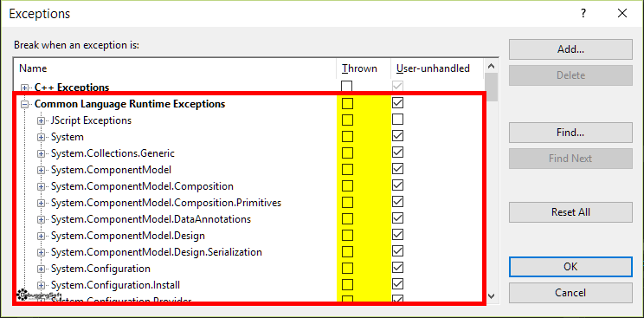Click the Add... button
The height and width of the screenshot is (318, 644).
tap(570, 49)
